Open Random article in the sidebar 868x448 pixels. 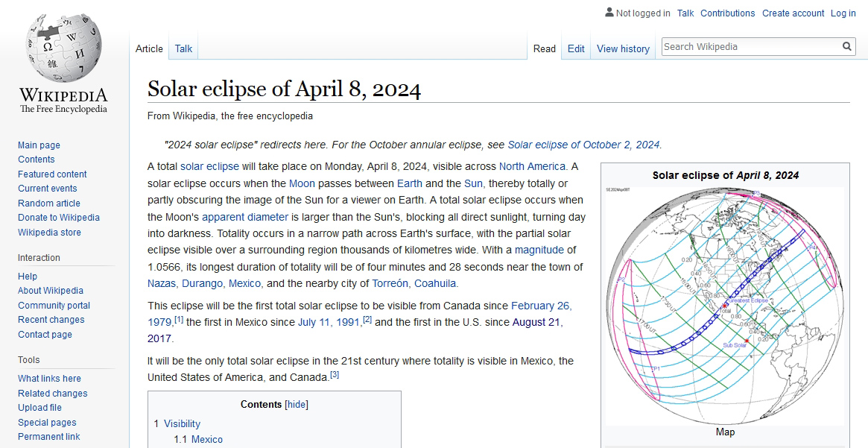[49, 204]
